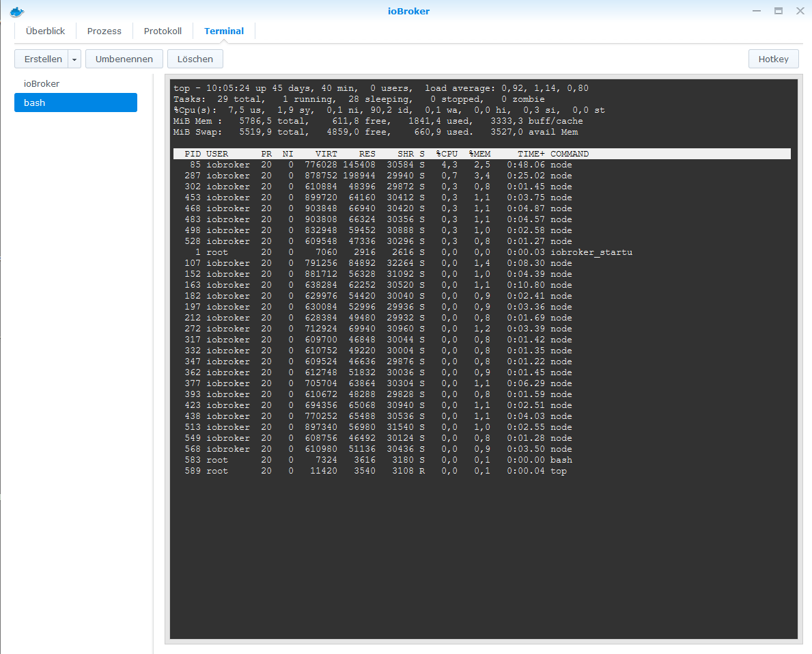Click the SHR column header
The image size is (812, 654).
406,154
